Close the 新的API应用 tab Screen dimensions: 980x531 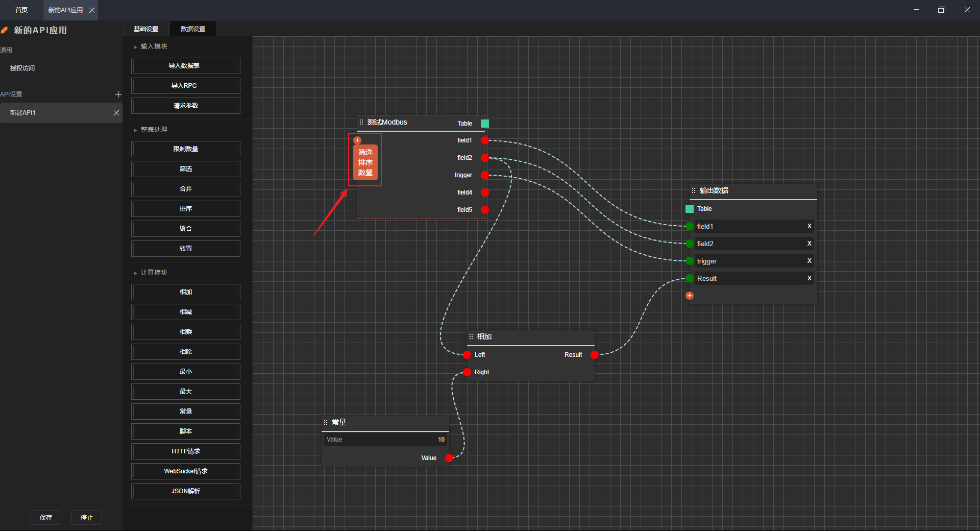pos(92,10)
